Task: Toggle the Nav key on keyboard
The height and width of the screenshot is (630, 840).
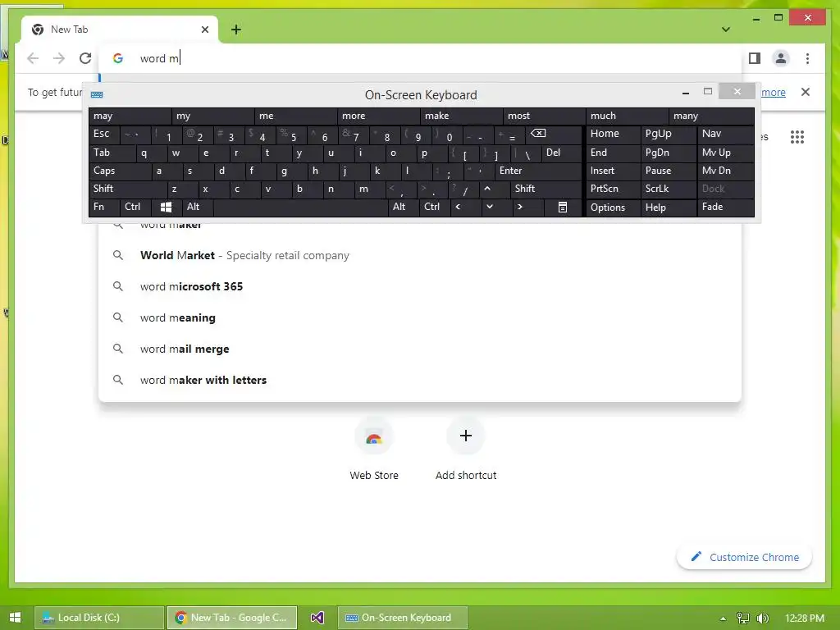Action: [726, 134]
